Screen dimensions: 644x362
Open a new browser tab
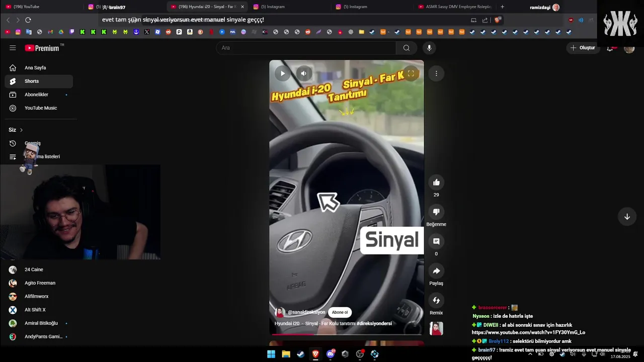502,7
